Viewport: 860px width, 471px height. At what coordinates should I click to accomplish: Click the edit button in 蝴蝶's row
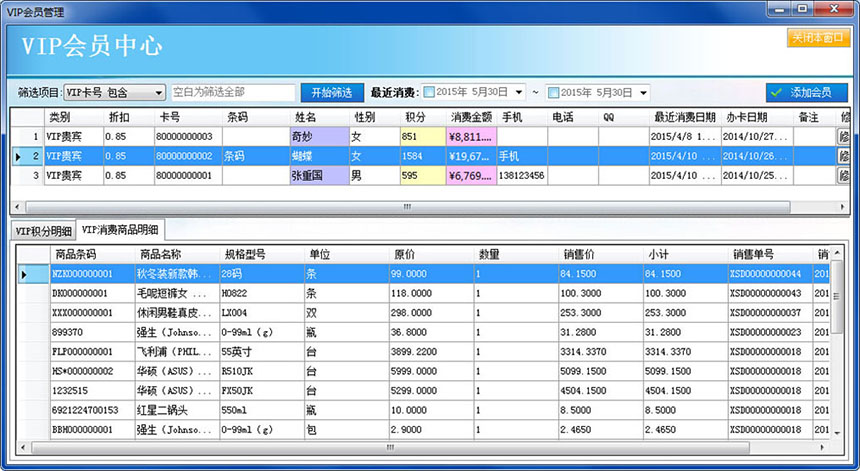click(844, 156)
